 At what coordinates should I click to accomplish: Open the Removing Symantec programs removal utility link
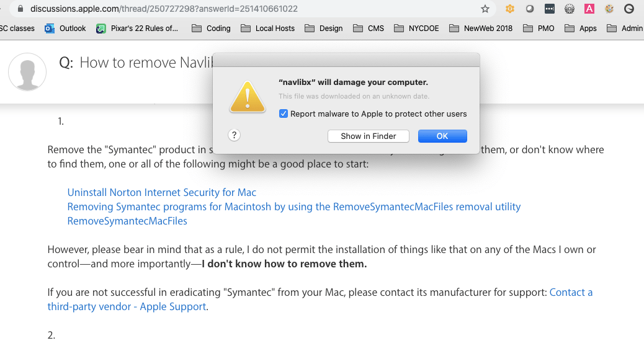click(294, 207)
